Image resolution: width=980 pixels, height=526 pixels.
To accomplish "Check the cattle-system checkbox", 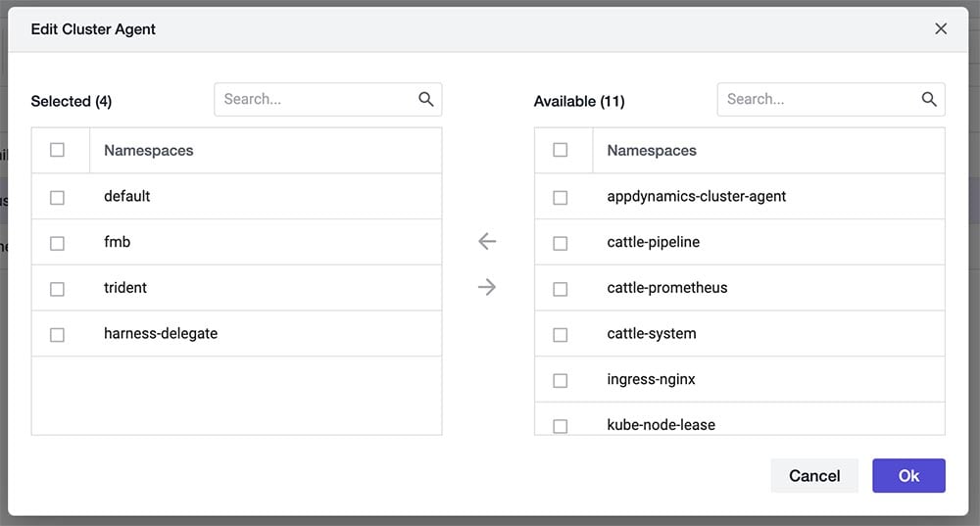I will coord(560,335).
